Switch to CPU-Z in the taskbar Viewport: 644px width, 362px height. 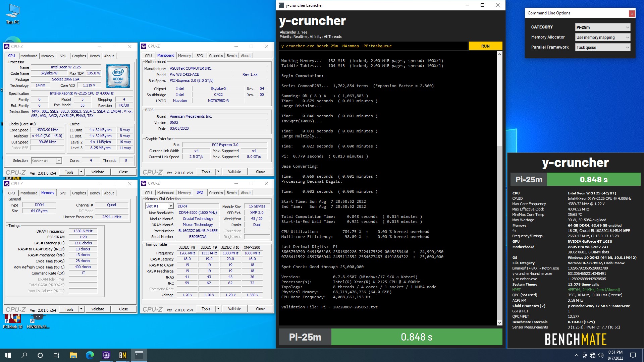[106, 355]
